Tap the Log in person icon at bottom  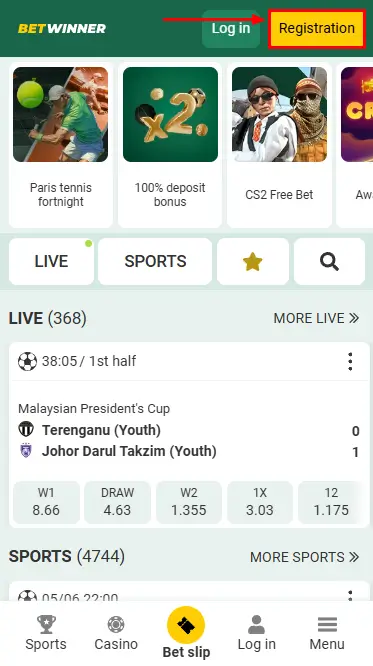[256, 624]
